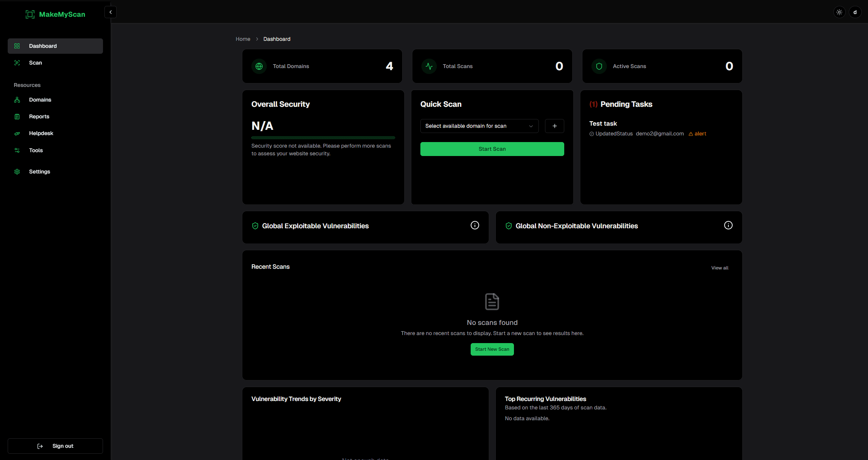Open the 'Test task' pending task

pyautogui.click(x=603, y=124)
